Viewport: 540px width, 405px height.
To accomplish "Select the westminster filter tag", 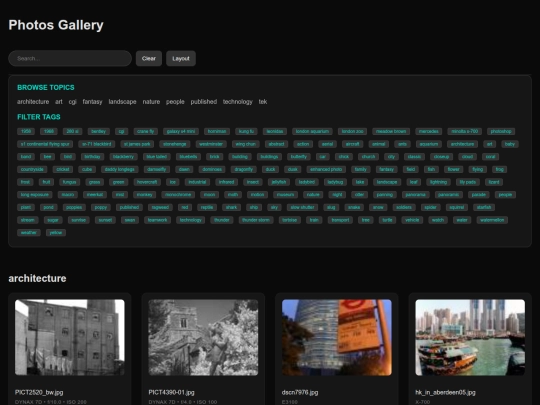I will tap(211, 144).
